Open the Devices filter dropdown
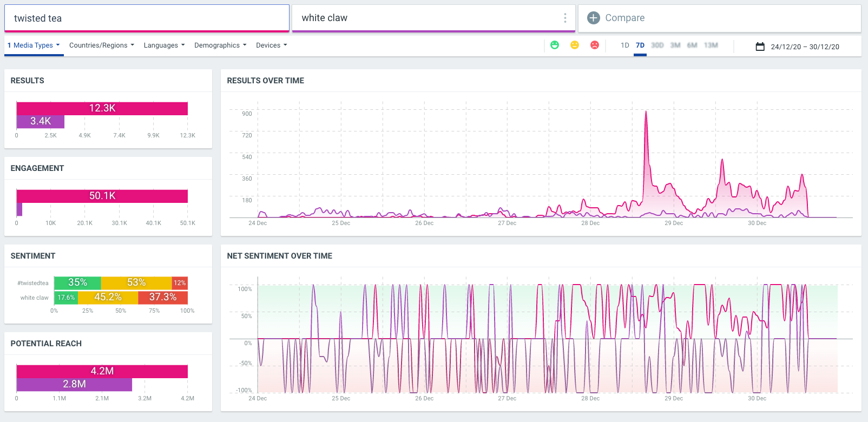Image resolution: width=868 pixels, height=422 pixels. point(272,45)
